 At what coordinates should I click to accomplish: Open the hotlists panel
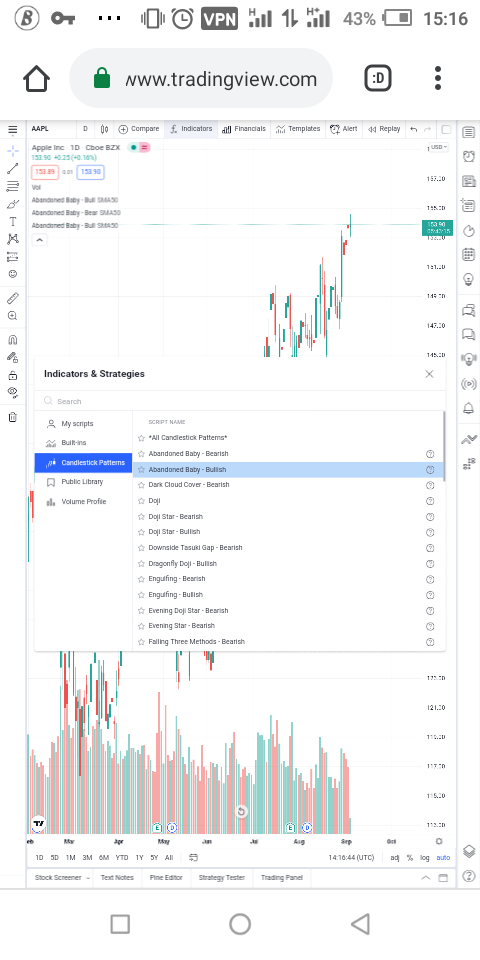tap(468, 230)
